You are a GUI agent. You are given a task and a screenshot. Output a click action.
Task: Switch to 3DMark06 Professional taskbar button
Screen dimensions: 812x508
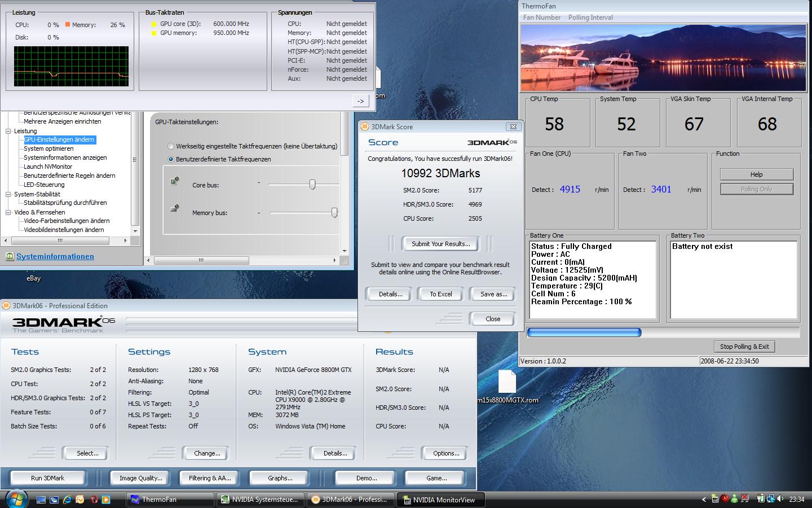point(351,500)
